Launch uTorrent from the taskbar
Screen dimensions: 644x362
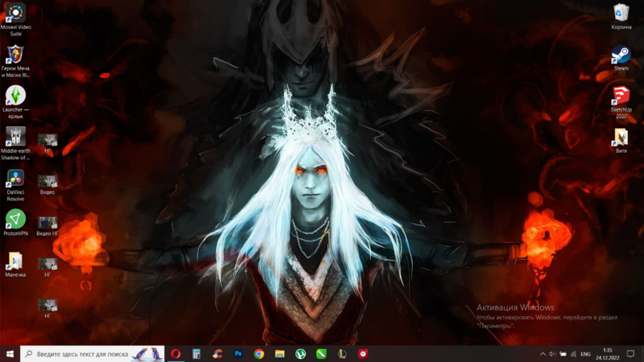click(x=300, y=354)
